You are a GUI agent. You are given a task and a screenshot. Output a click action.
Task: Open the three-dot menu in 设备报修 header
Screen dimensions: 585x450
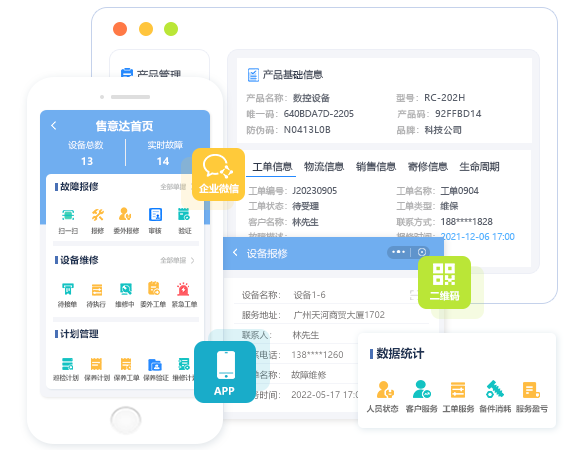[x=398, y=252]
